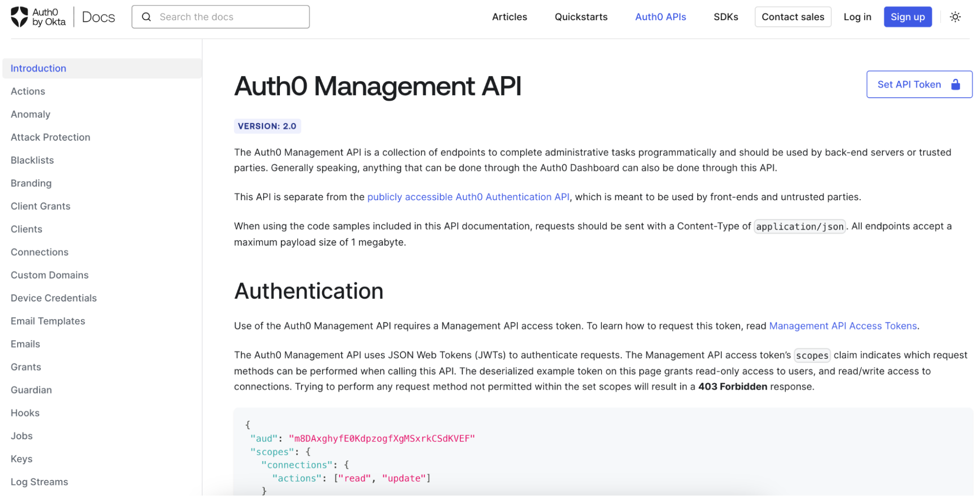Click the Sign up button
Screen dimensions: 980x496
click(x=907, y=16)
